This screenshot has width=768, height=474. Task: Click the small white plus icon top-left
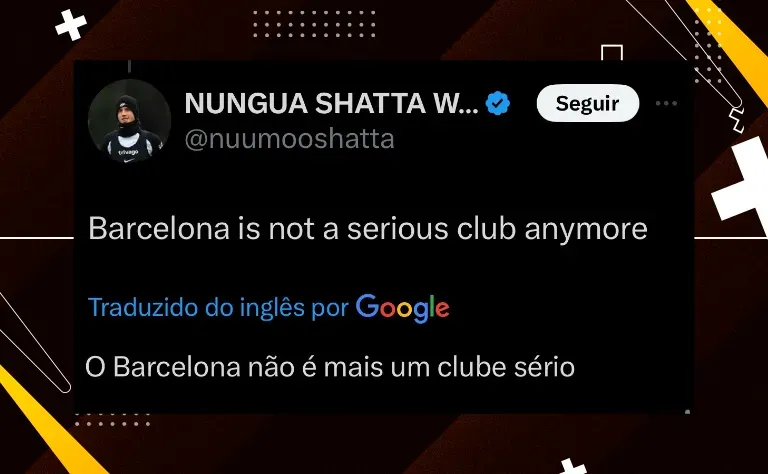click(71, 25)
